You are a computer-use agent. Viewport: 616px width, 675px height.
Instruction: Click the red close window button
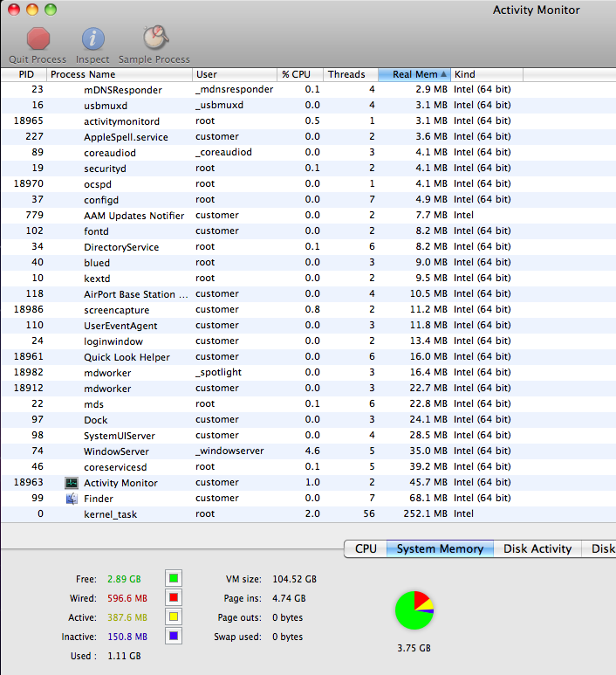pos(14,9)
